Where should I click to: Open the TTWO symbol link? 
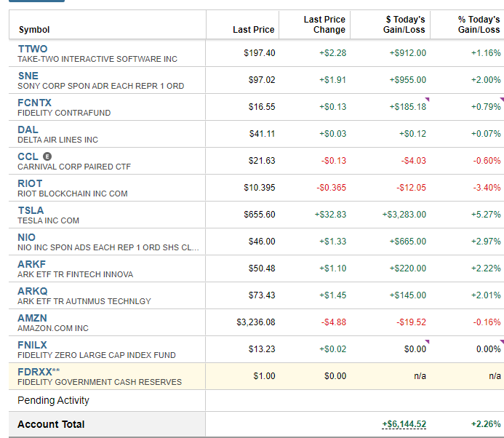33,49
